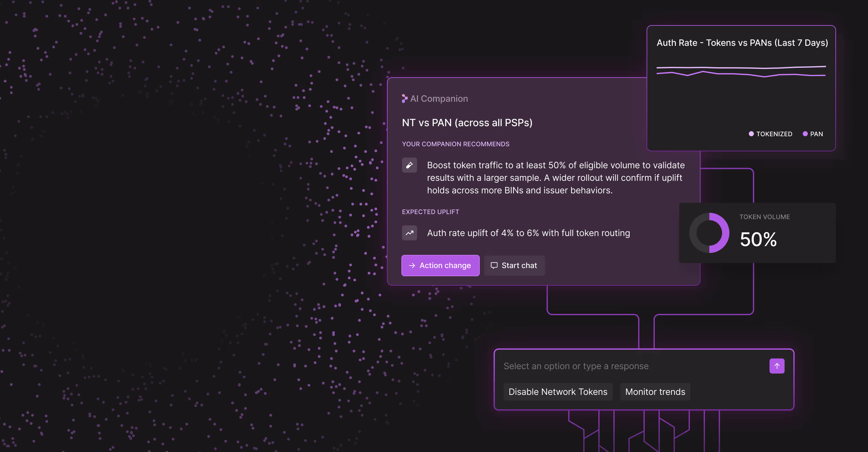Click the boost token traffic recommendation text
This screenshot has height=452, width=868.
click(x=556, y=178)
